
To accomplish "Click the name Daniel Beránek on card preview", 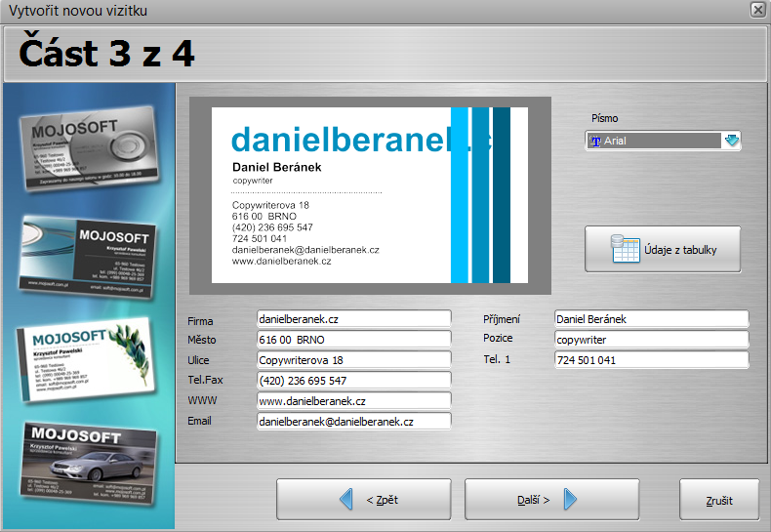I will (277, 167).
